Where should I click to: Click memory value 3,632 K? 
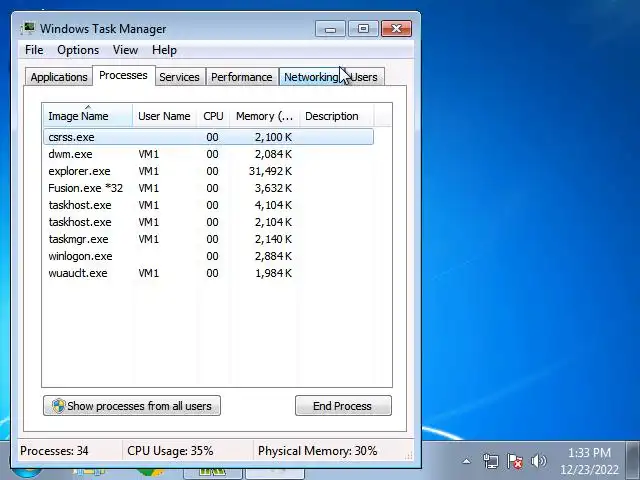pos(273,188)
